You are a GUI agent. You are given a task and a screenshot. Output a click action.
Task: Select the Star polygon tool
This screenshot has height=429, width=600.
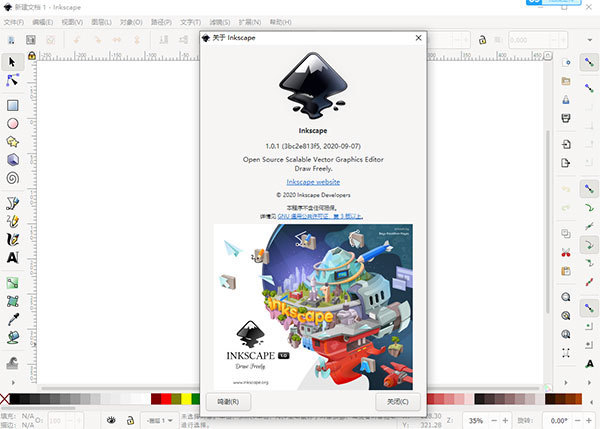point(13,142)
